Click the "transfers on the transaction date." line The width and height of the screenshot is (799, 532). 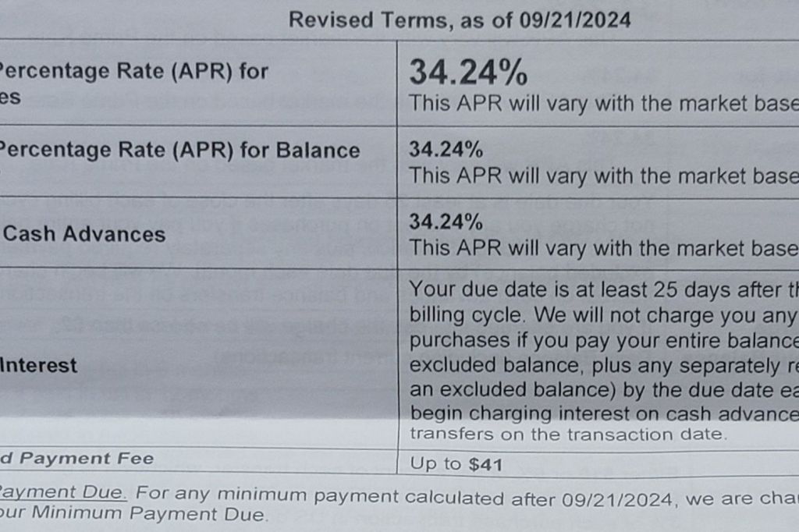pos(568,435)
